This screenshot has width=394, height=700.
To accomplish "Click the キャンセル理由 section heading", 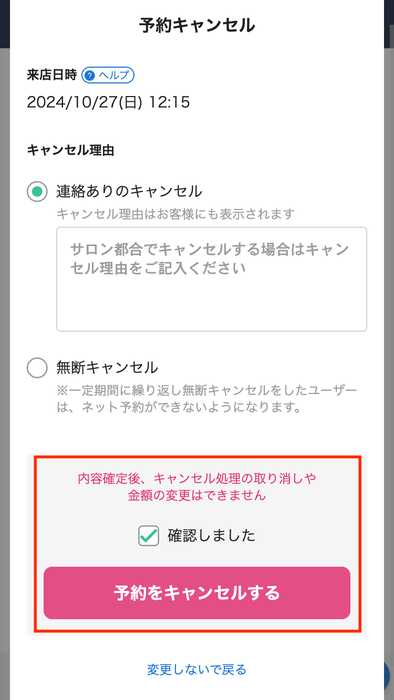I will point(71,150).
